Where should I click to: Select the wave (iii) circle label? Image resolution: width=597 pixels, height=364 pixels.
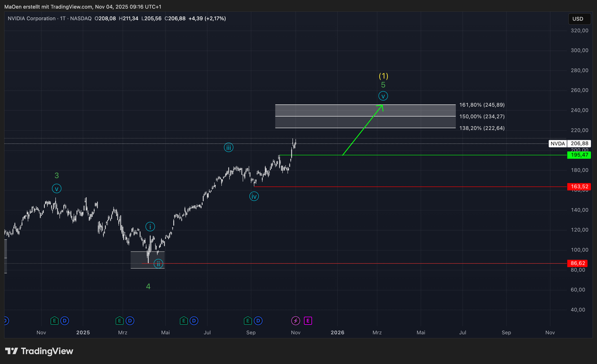tap(228, 147)
